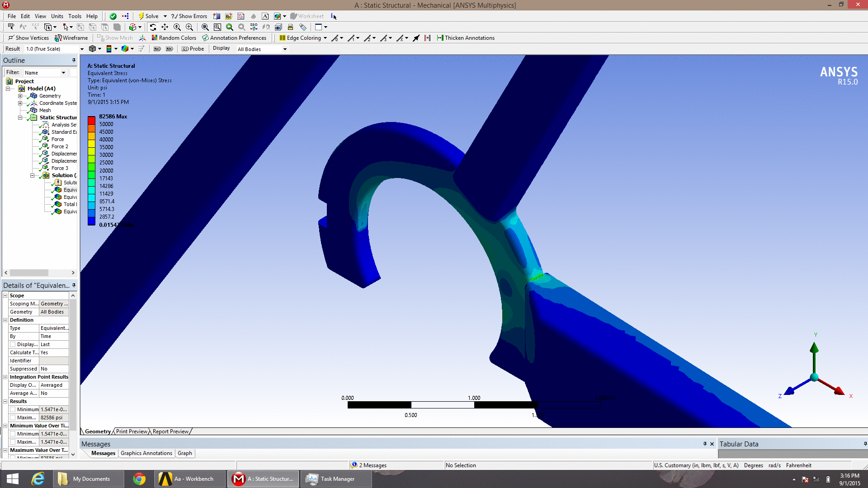This screenshot has height=488, width=868.
Task: Tick the Minimum result checkbox
Action: point(13,409)
